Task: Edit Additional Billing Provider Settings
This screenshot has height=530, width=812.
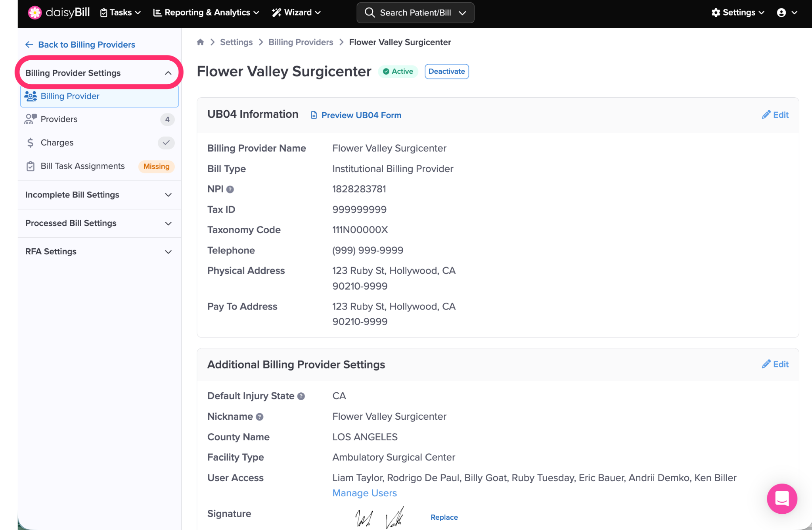Action: point(775,364)
